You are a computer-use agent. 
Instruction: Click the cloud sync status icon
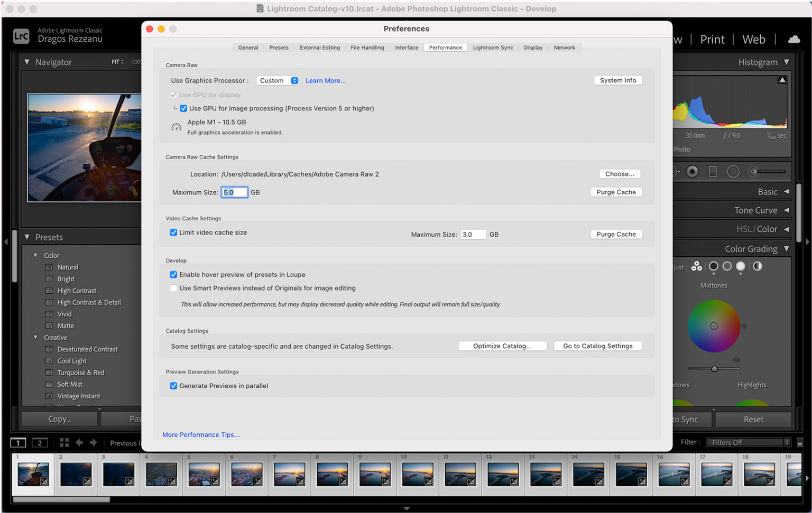(x=793, y=39)
